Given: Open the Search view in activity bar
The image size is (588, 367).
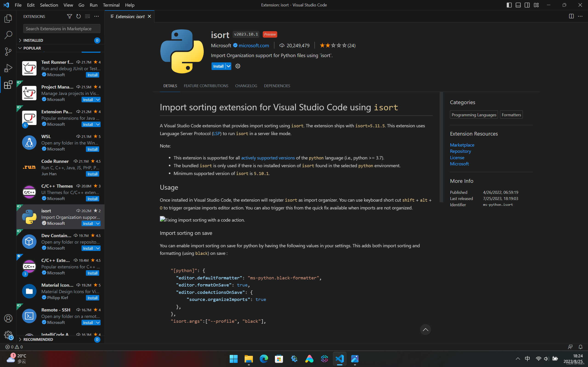Looking at the screenshot, I should [x=8, y=35].
